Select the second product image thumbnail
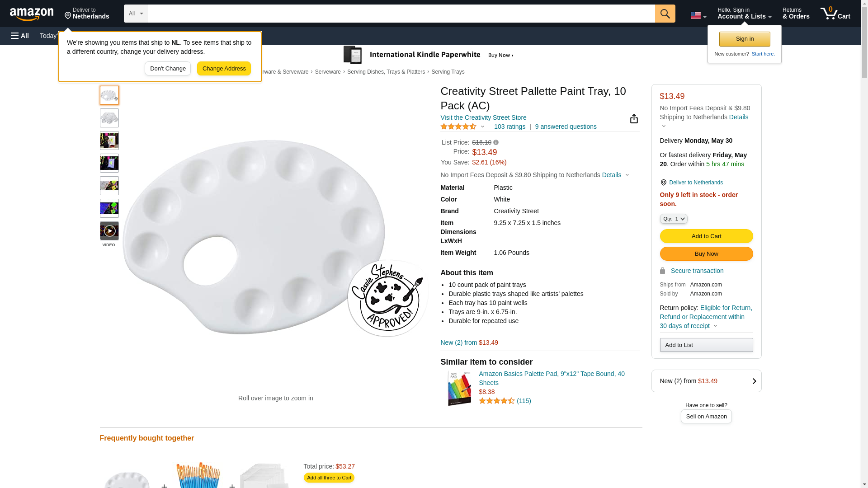Image resolution: width=868 pixels, height=488 pixels. coord(109,118)
